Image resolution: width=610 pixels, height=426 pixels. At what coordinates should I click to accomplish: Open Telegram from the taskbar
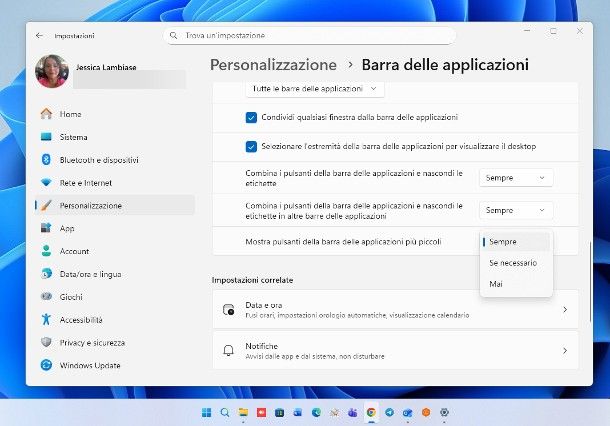[389, 412]
